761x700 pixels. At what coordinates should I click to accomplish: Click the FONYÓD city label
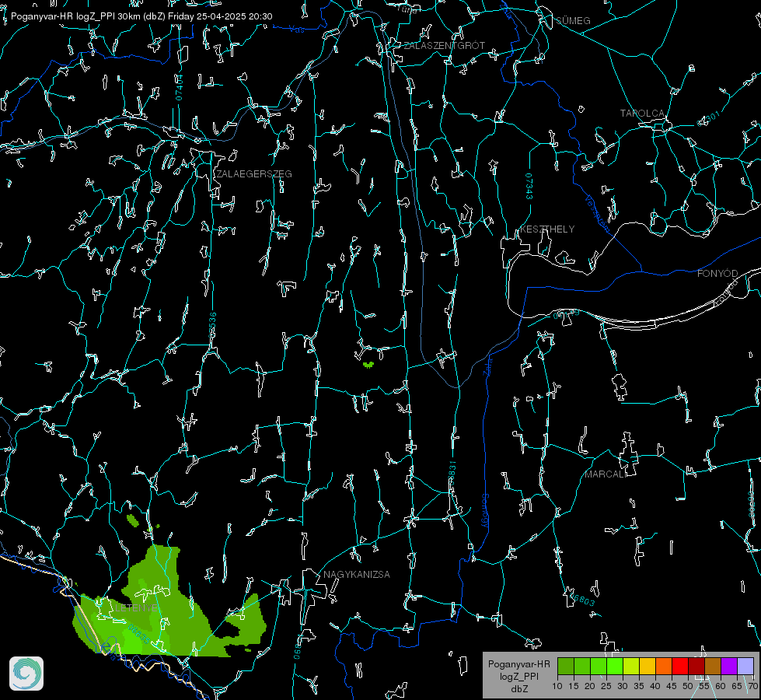coord(717,274)
